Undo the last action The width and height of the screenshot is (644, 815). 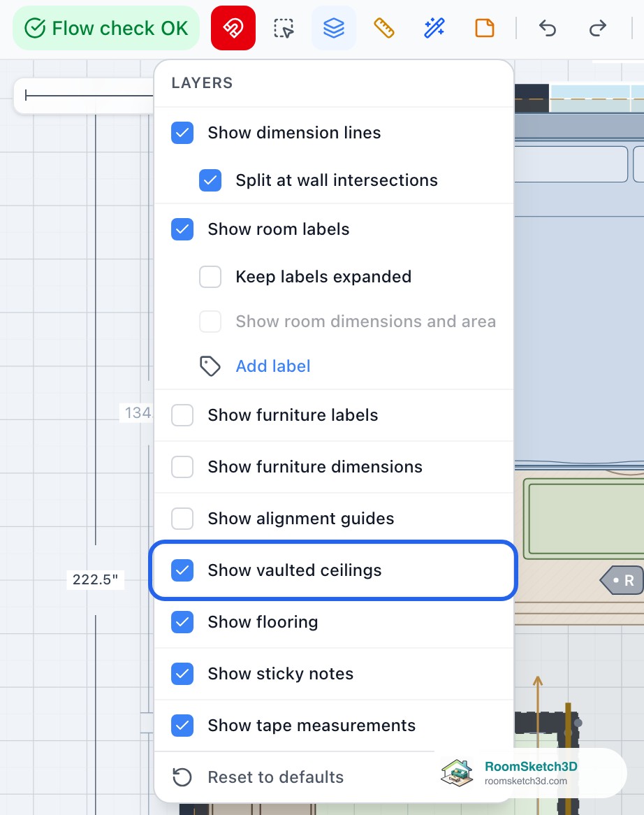click(x=548, y=28)
